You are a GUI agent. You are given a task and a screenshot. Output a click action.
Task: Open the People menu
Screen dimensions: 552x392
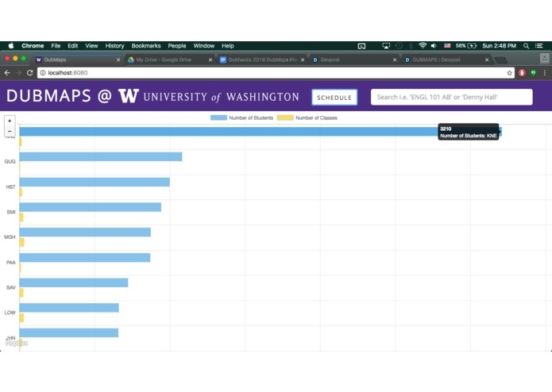(x=177, y=46)
